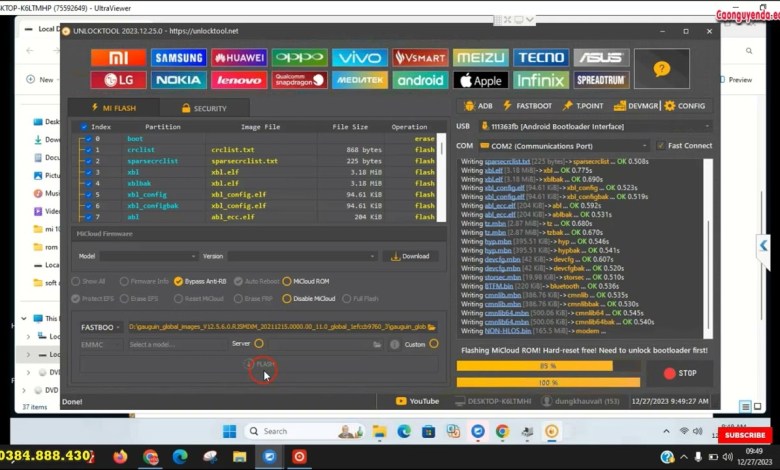
Task: Click the red SUBSCRIBE button
Action: point(745,435)
